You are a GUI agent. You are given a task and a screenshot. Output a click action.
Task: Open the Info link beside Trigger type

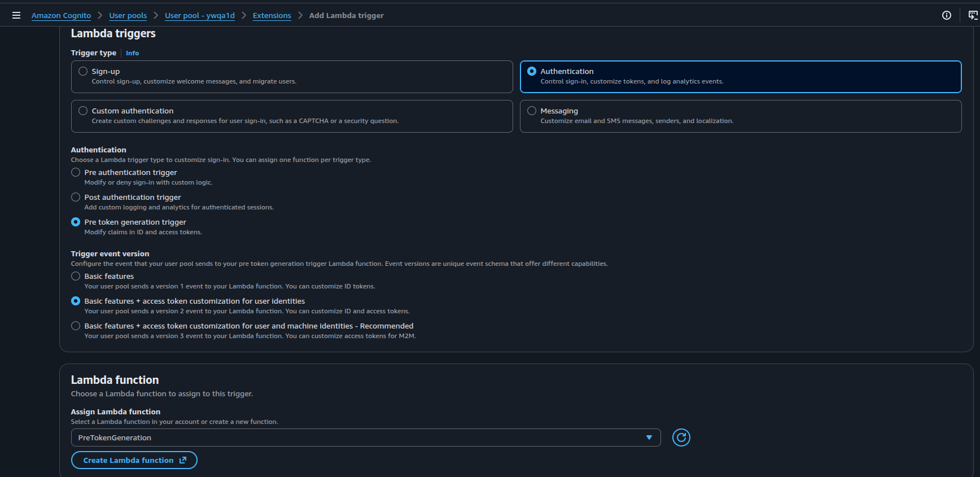[x=132, y=53]
